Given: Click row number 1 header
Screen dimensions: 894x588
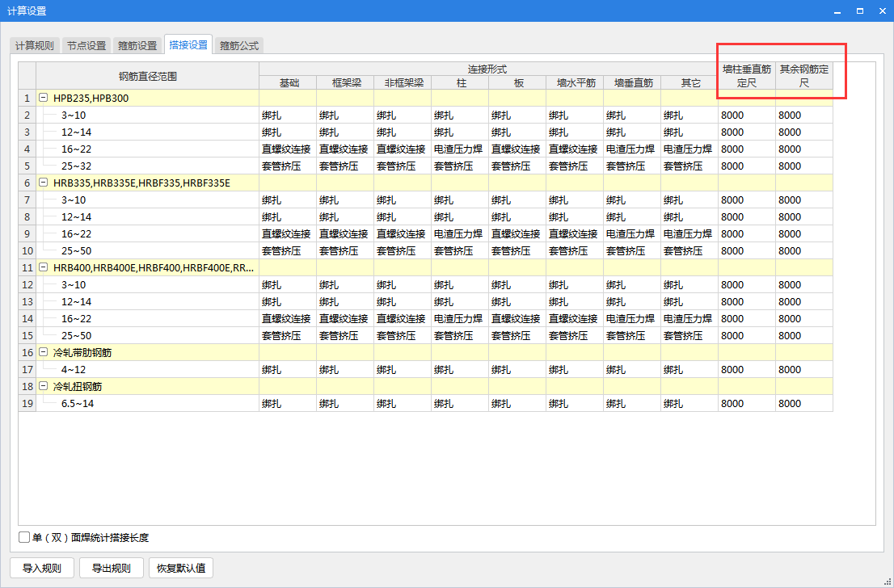Looking at the screenshot, I should [27, 98].
